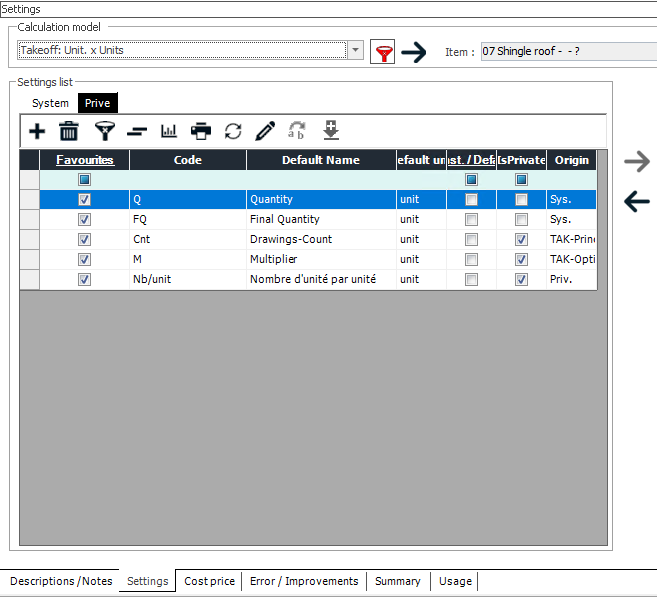Image resolution: width=657 pixels, height=597 pixels.
Task: Click the pencil edit icon
Action: point(265,131)
